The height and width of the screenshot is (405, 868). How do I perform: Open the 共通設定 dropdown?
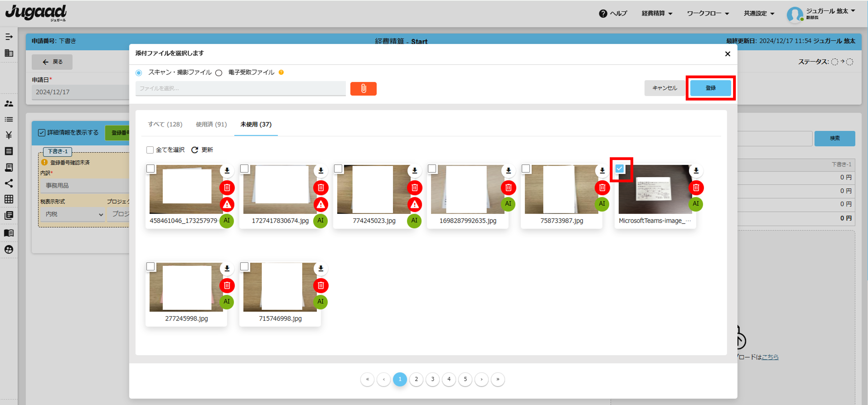pyautogui.click(x=759, y=13)
